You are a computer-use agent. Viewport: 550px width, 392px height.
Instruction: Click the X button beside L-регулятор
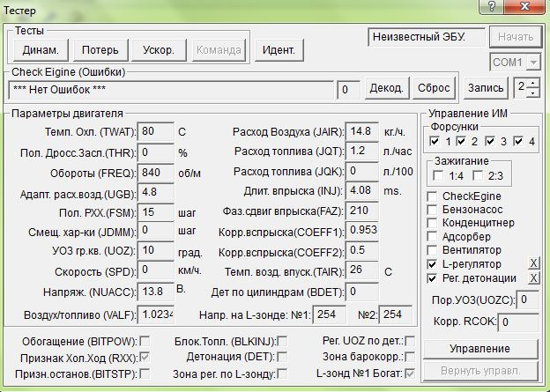(533, 263)
